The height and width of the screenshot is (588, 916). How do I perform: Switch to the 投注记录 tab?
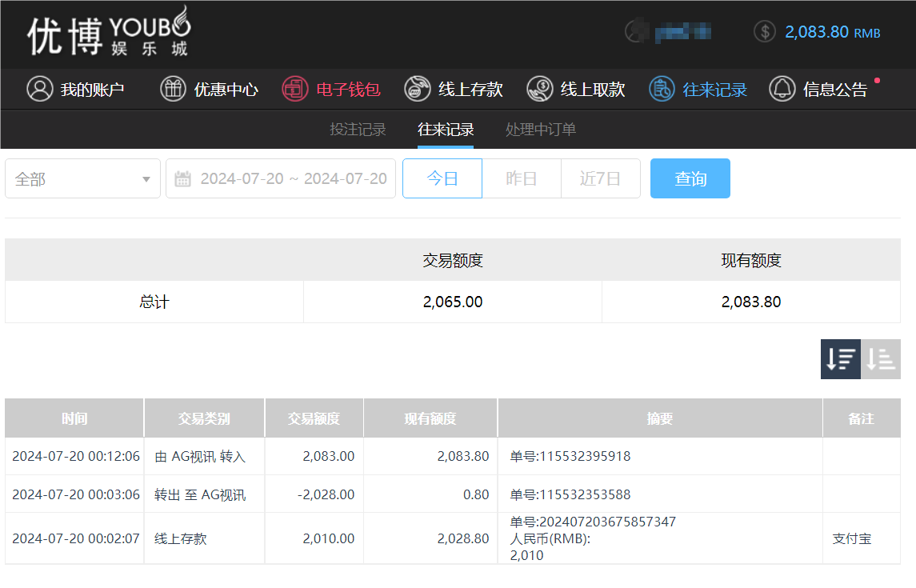(x=358, y=129)
